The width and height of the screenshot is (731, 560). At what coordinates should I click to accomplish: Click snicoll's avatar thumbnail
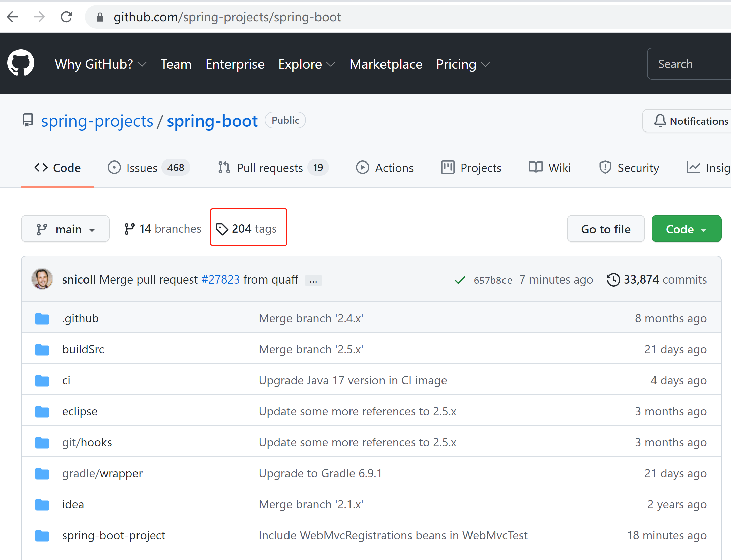[42, 279]
